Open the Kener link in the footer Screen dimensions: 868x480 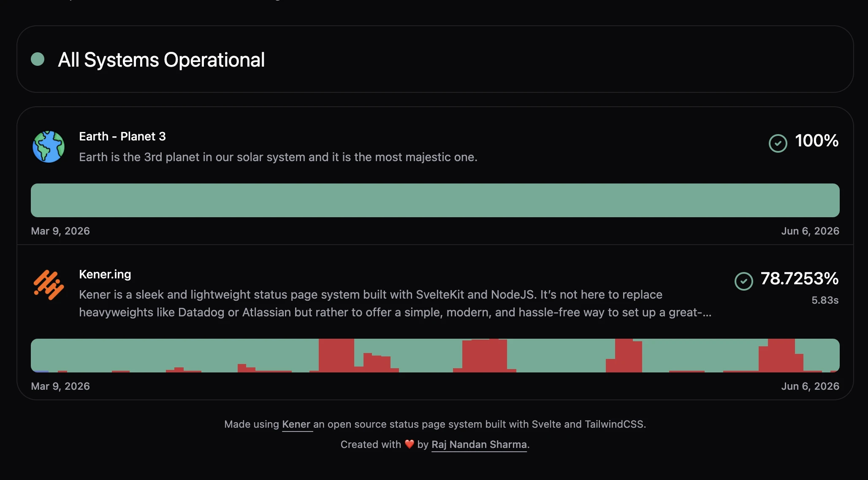tap(296, 424)
